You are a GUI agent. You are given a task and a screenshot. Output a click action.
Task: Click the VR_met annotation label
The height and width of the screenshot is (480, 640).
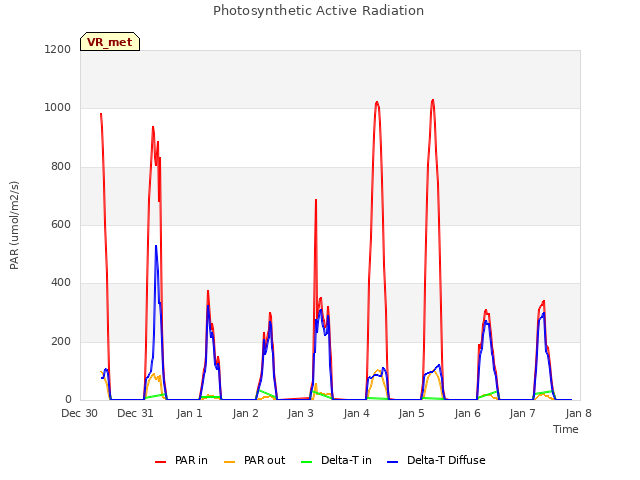pos(110,42)
